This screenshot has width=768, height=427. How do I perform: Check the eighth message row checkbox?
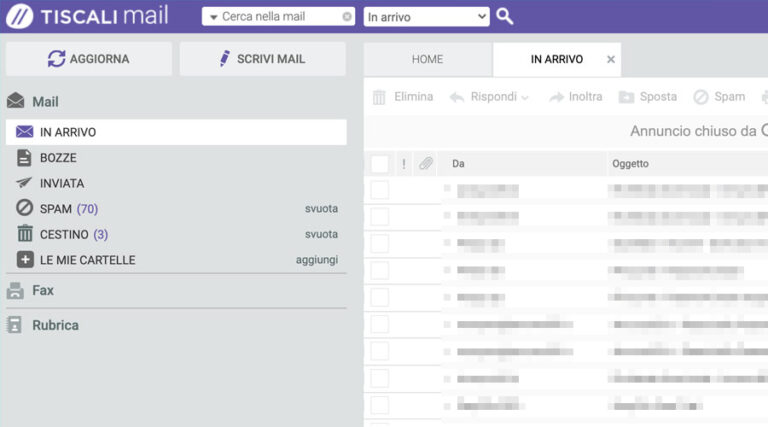pos(380,378)
